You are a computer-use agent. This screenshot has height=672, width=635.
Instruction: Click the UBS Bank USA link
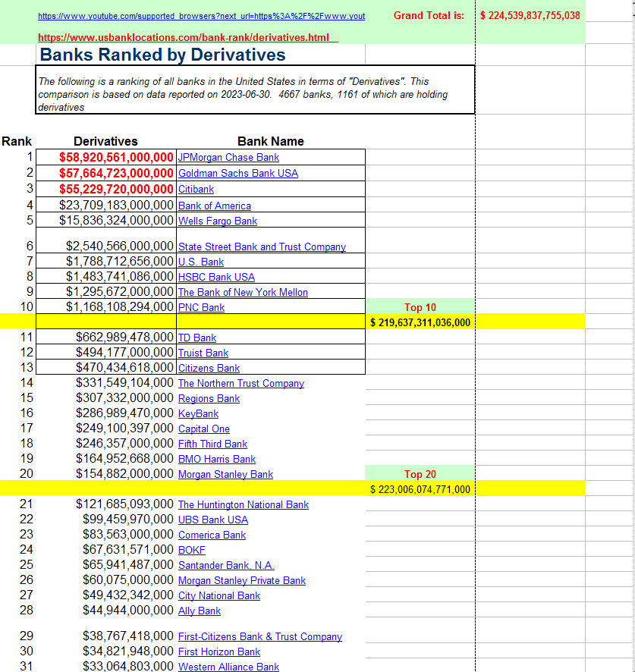point(213,520)
